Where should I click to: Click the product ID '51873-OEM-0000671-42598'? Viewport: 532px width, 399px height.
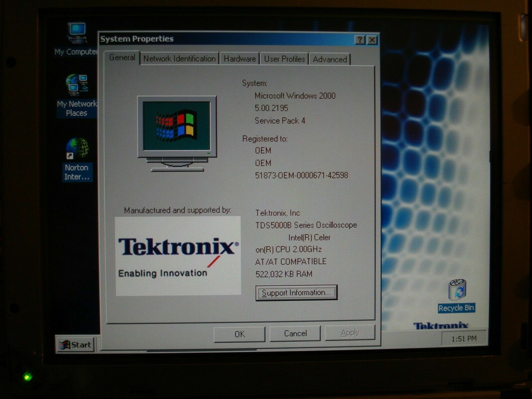pyautogui.click(x=302, y=175)
